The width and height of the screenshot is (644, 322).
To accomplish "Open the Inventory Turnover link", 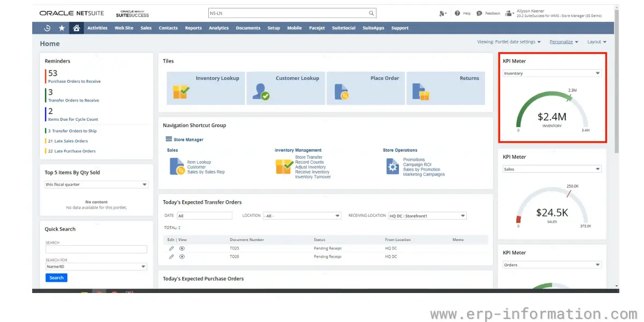I will click(x=313, y=177).
